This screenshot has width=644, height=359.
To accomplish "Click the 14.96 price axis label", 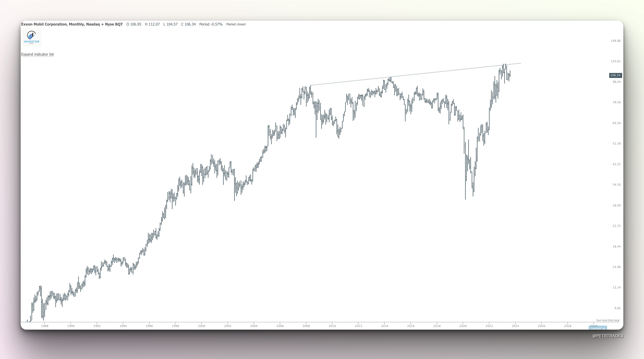I will point(617,267).
